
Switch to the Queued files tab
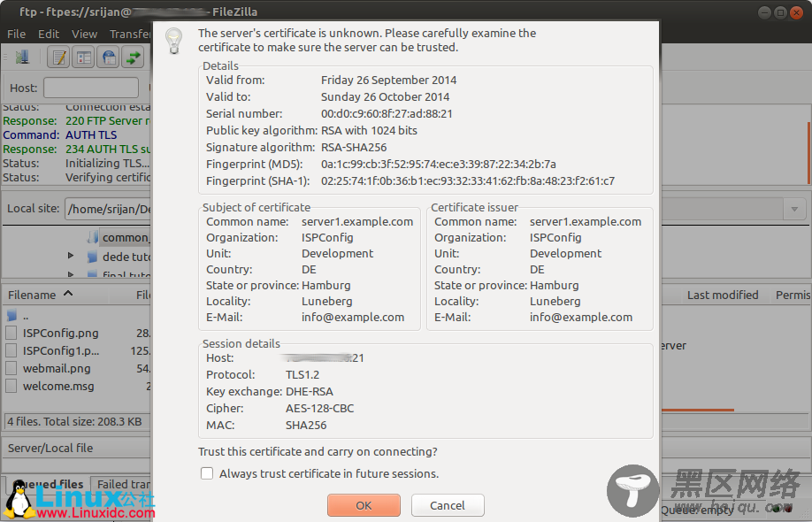(x=50, y=484)
